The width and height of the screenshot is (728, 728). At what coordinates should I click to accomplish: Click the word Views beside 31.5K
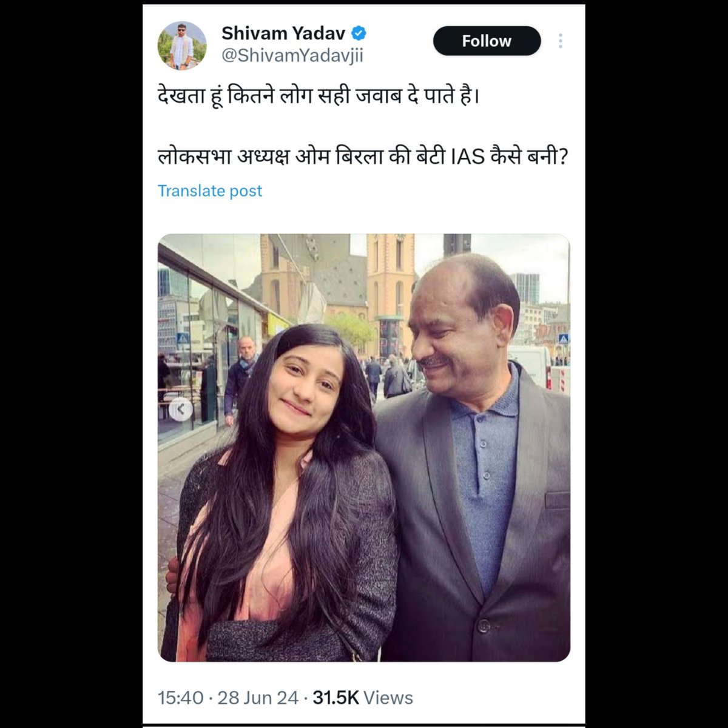coord(388,698)
